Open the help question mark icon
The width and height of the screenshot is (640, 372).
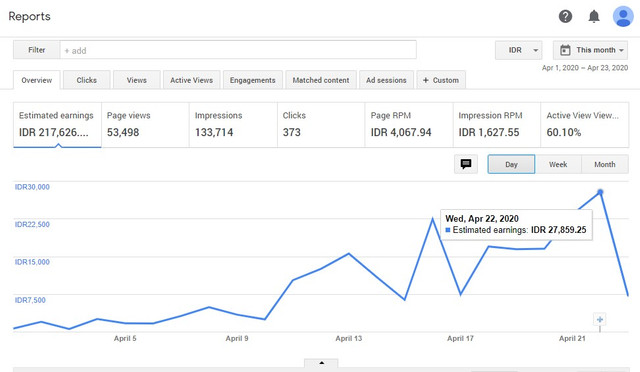(565, 16)
